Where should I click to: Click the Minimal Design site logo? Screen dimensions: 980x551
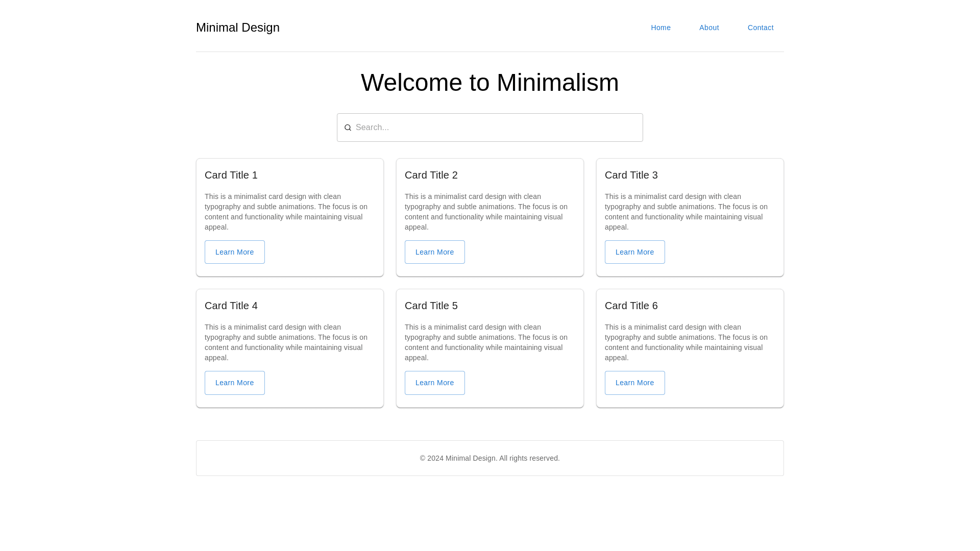click(238, 28)
